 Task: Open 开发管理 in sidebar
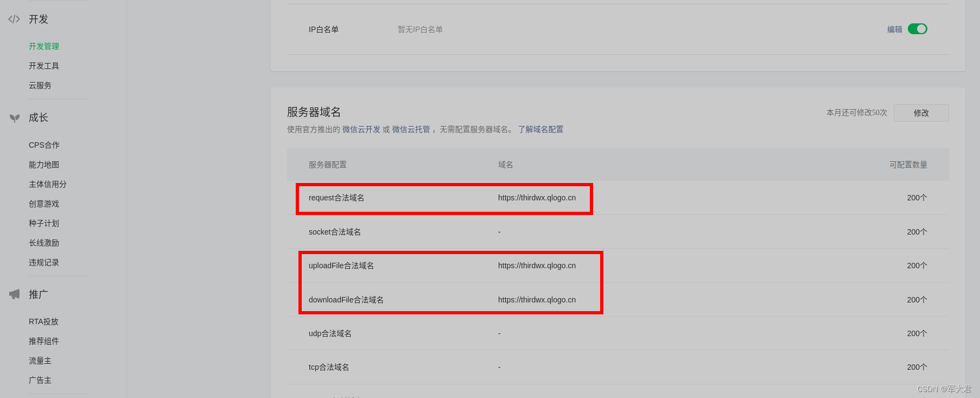coord(44,46)
